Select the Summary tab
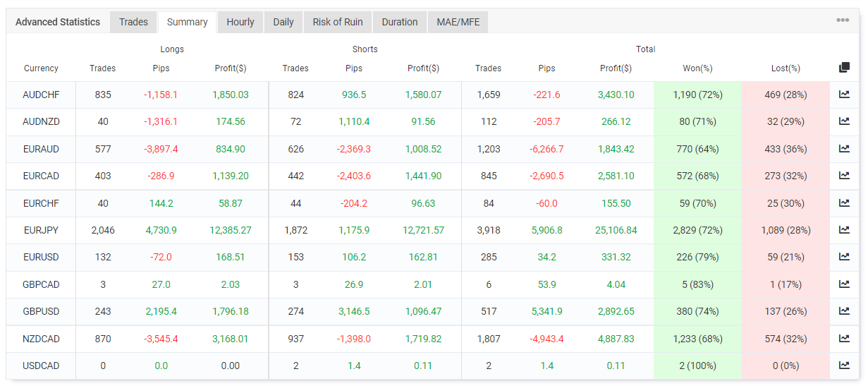 [187, 22]
